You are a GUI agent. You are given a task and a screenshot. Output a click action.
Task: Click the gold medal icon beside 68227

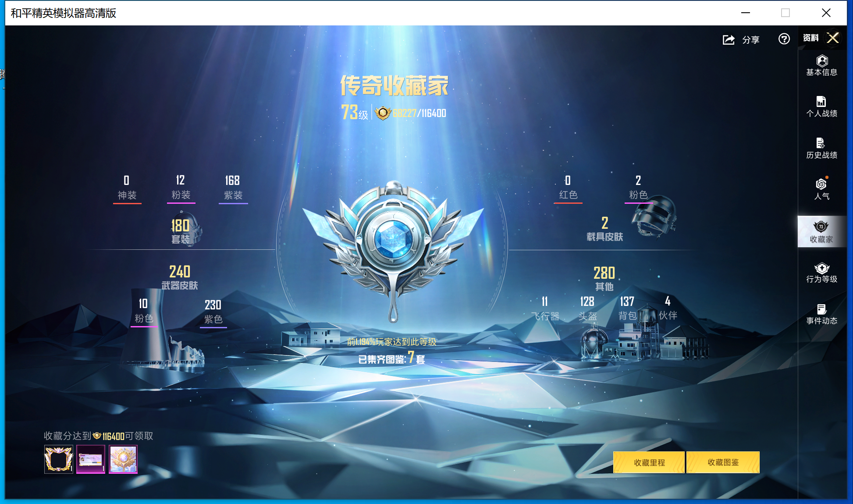coord(383,113)
